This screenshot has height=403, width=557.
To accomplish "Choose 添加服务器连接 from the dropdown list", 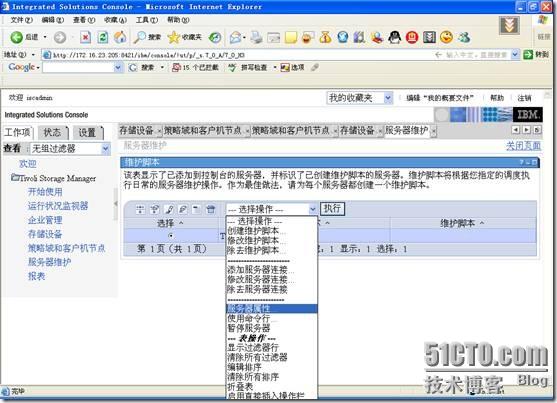I will click(272, 270).
